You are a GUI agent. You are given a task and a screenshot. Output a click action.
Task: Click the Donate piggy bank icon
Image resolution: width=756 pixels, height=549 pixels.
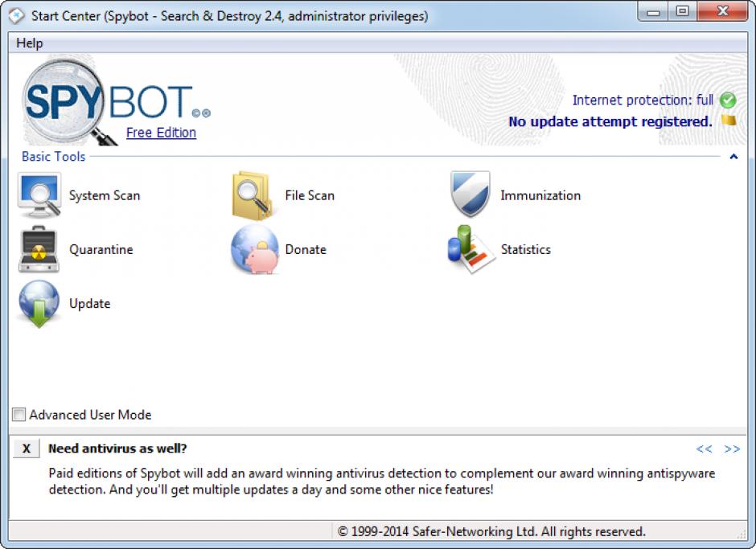click(254, 249)
